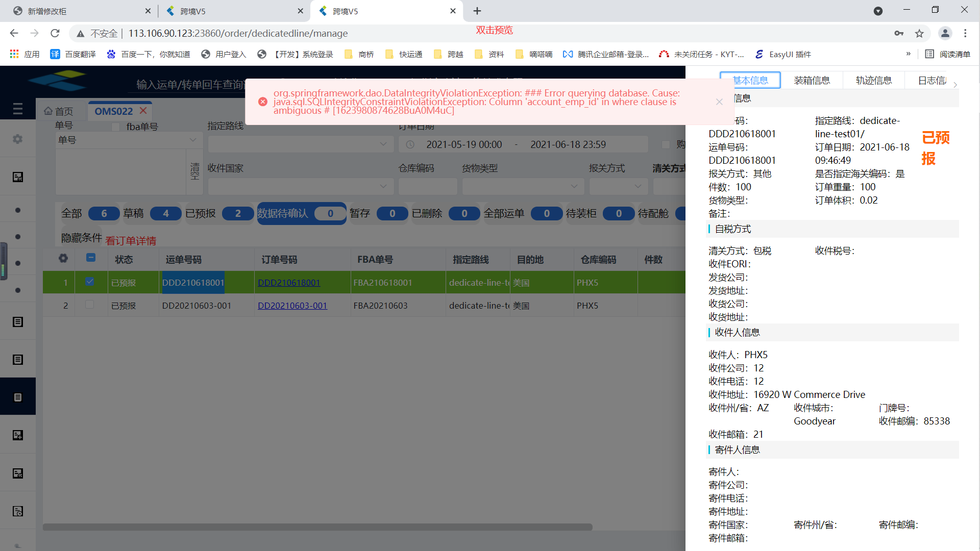
Task: Open order link DD20210603-001
Action: pos(292,306)
